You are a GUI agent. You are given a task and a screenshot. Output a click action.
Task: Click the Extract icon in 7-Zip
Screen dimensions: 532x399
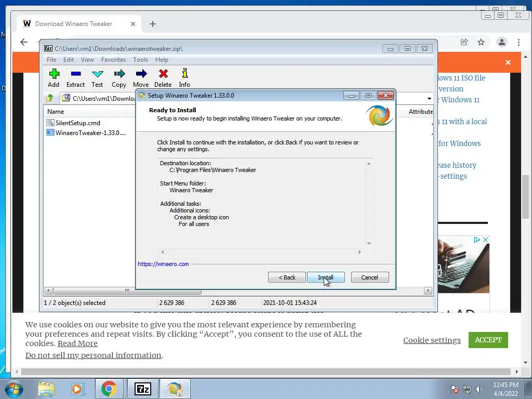[x=75, y=78]
